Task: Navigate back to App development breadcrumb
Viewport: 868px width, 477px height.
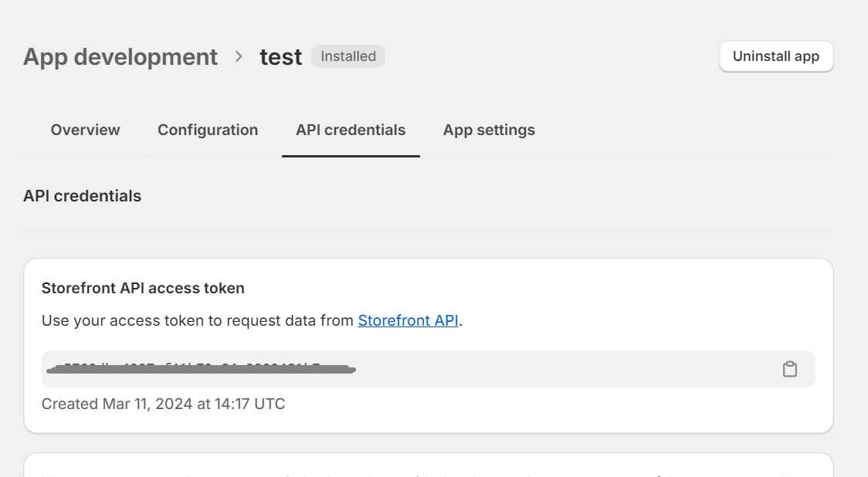Action: point(120,57)
